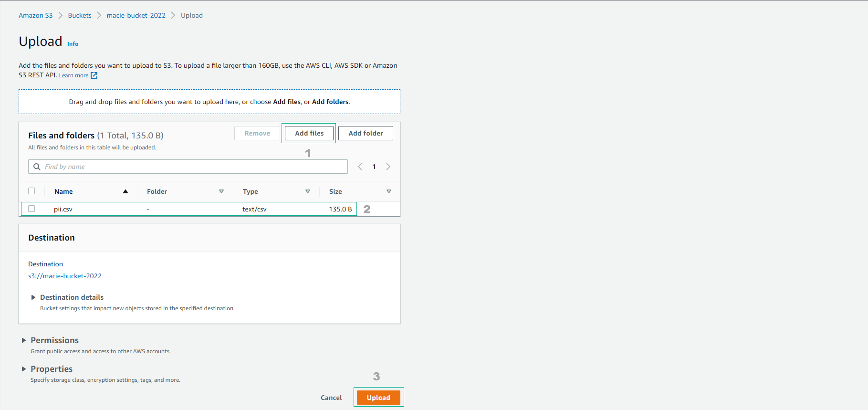Select all files header checkbox
Image resolution: width=868 pixels, height=410 pixels.
(31, 191)
